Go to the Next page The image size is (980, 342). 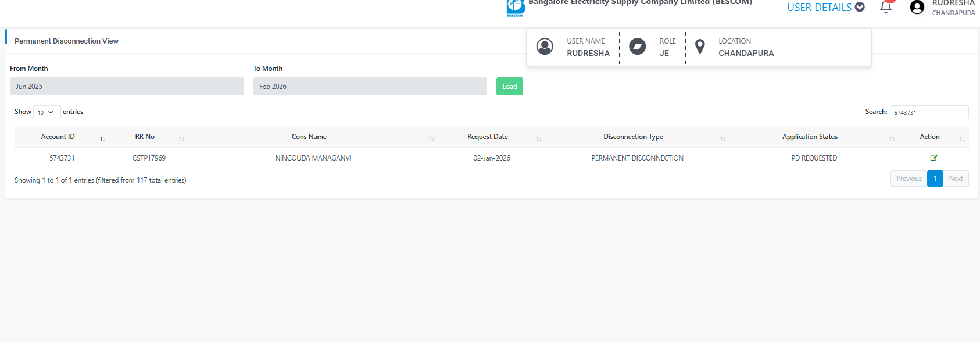coord(956,179)
